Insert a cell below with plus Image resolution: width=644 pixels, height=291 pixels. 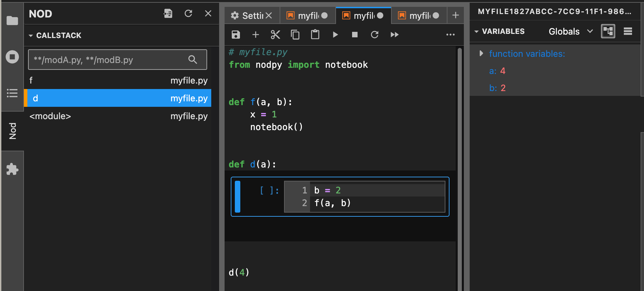click(x=256, y=35)
